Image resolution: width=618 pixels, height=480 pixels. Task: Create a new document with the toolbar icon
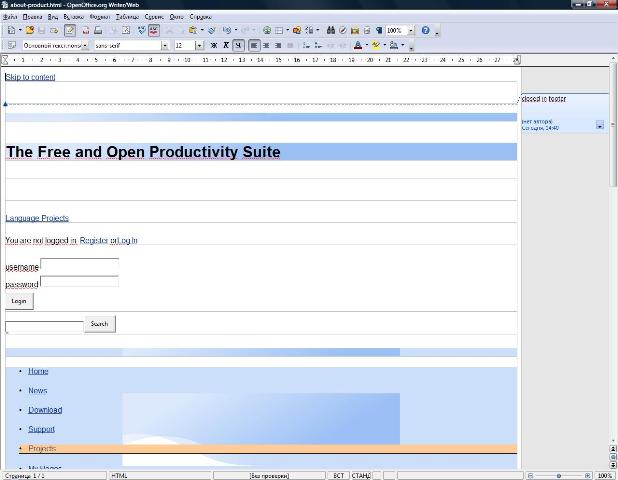pyautogui.click(x=11, y=30)
